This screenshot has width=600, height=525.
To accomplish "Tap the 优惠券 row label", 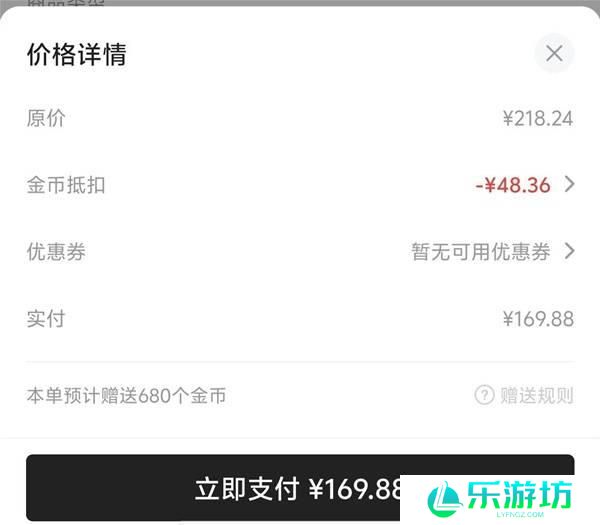I will pyautogui.click(x=56, y=252).
